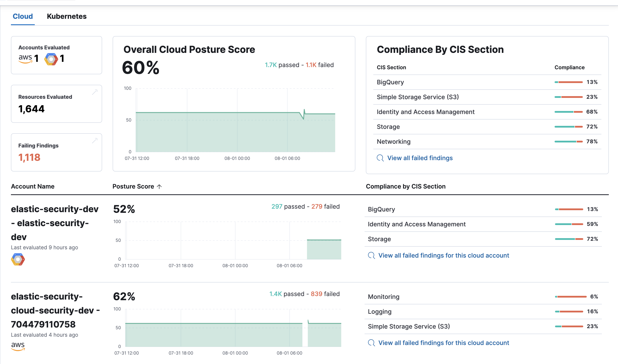
Task: Click AWS icon under cloud-security-dev account
Action: tap(18, 346)
